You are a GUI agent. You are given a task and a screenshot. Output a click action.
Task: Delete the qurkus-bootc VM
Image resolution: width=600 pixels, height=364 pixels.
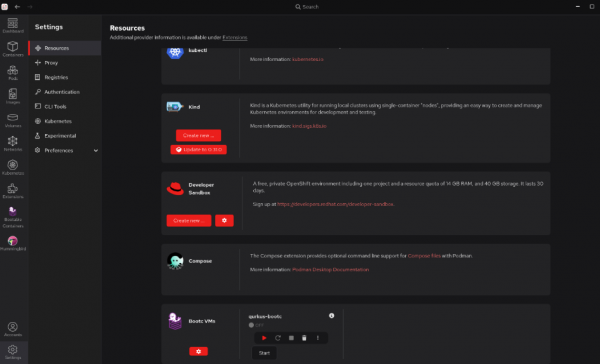coord(304,338)
